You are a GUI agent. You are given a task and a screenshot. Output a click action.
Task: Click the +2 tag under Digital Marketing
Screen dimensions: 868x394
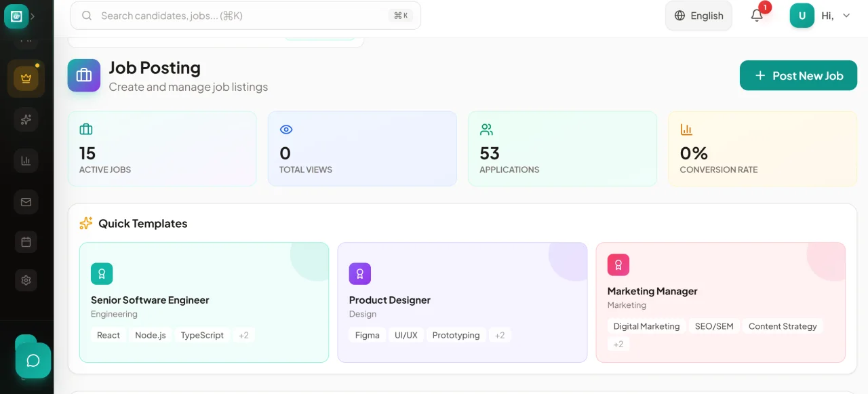(618, 344)
